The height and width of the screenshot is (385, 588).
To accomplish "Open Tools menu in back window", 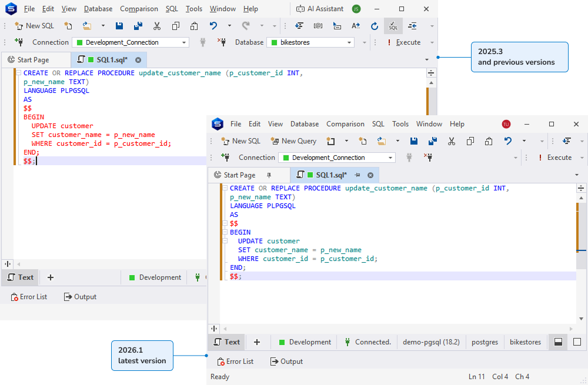I will click(194, 9).
